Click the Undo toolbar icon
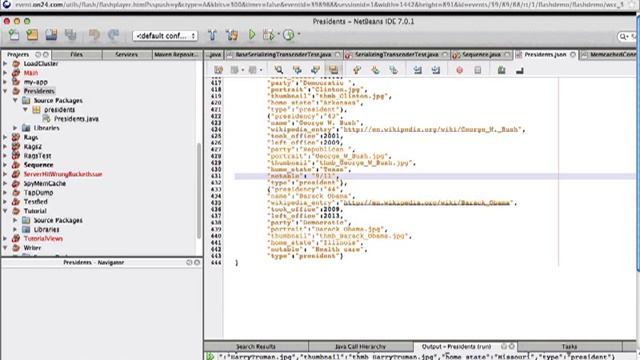 tap(94, 35)
